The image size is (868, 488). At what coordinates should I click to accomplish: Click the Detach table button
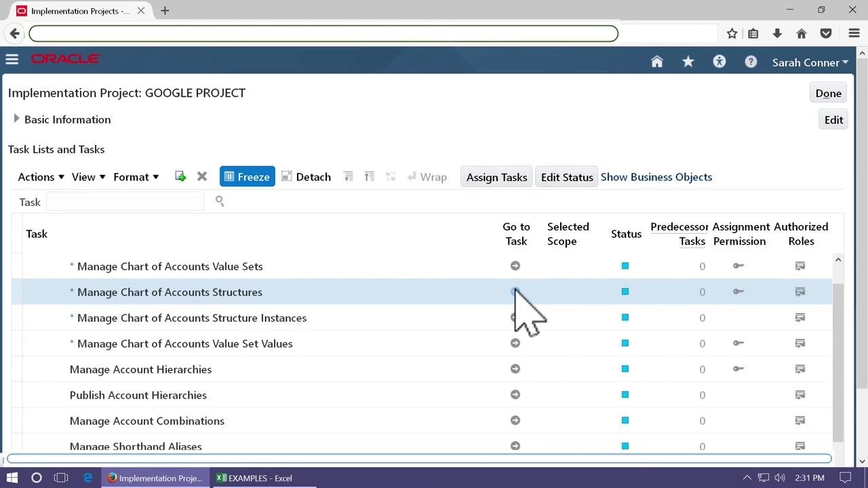tap(306, 177)
